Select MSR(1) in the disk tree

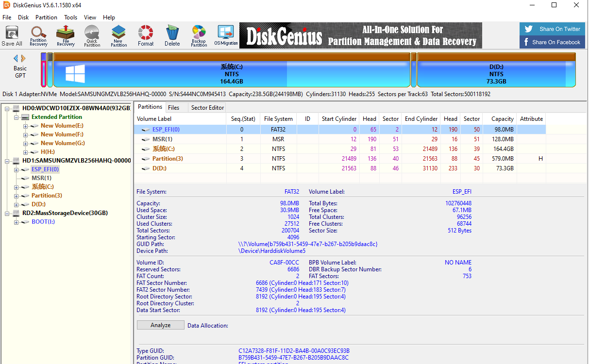(x=41, y=178)
